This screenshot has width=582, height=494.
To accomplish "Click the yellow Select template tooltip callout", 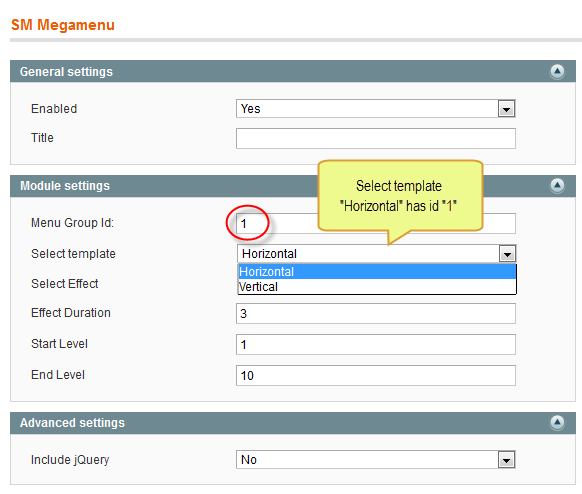I will (400, 196).
